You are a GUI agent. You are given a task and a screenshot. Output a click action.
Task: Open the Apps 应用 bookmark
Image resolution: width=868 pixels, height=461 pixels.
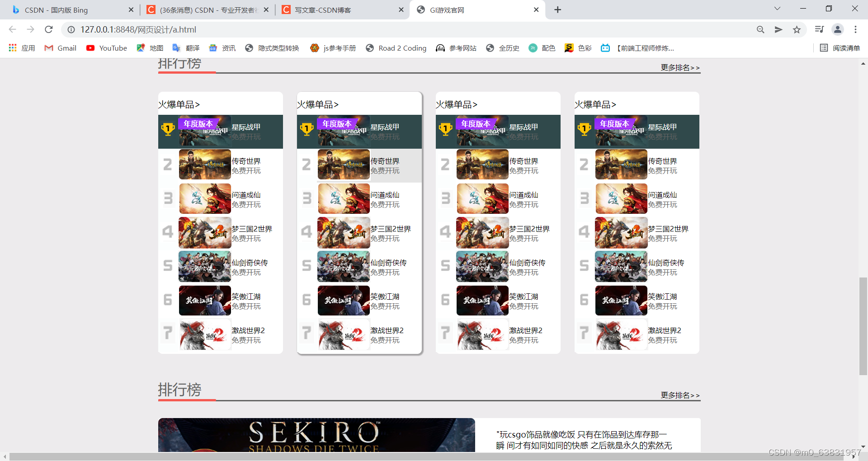[x=22, y=48]
